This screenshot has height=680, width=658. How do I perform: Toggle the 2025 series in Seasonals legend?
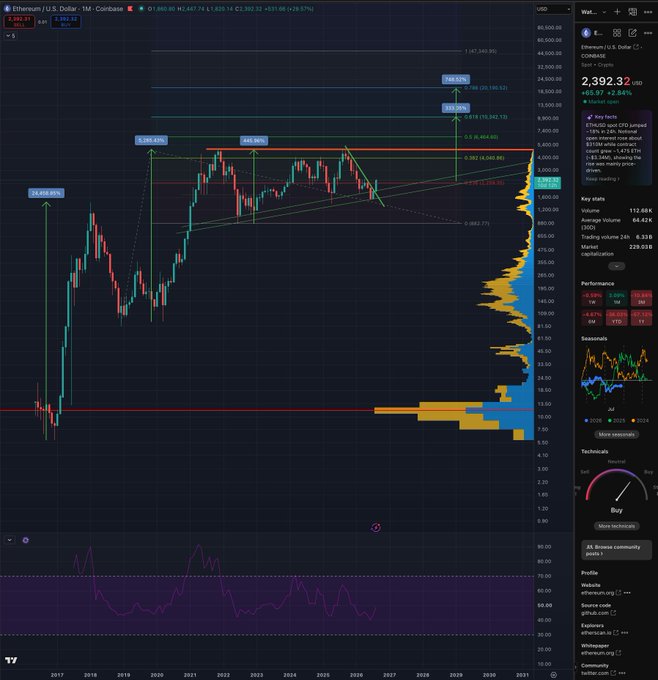pos(617,421)
